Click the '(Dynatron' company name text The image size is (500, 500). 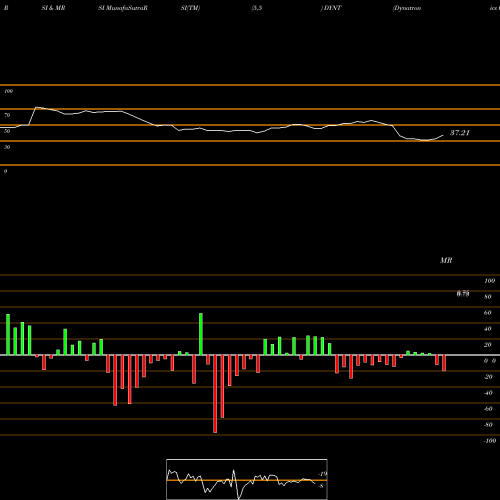click(407, 8)
